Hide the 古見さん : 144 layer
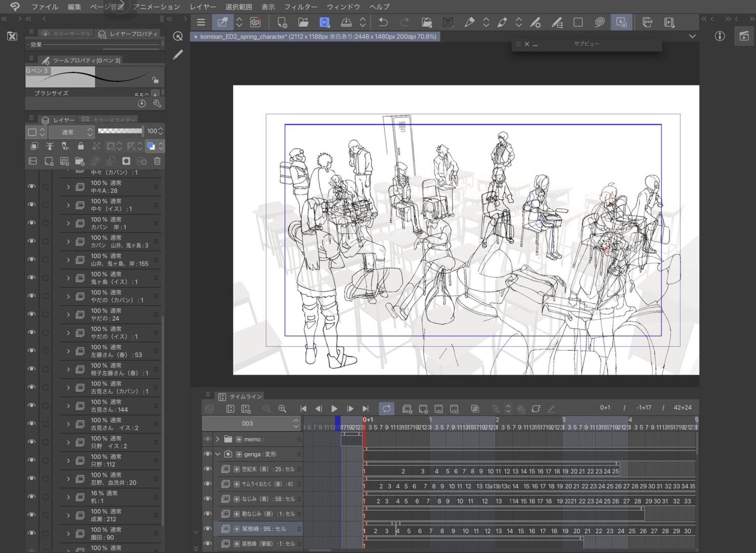 31,406
